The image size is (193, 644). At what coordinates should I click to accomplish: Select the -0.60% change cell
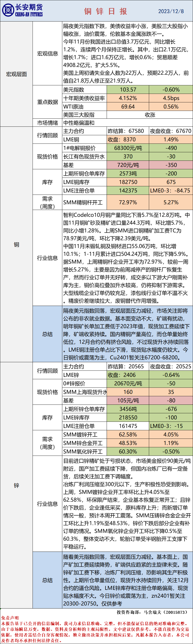(x=171, y=90)
